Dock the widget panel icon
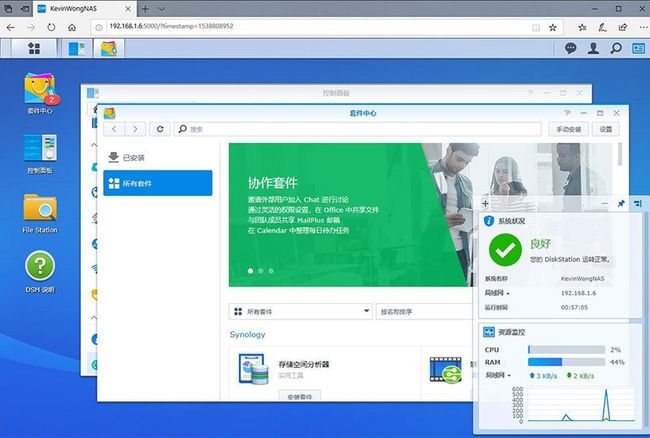650x438 pixels. pos(638,203)
